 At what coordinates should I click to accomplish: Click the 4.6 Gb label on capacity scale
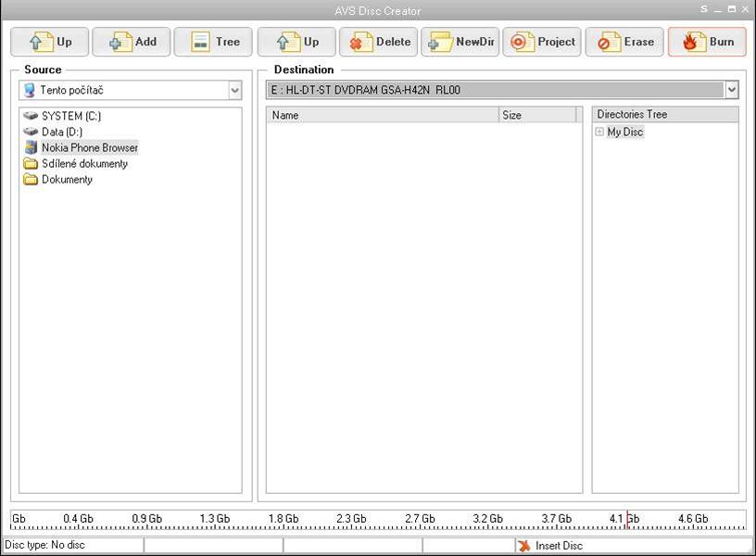pyautogui.click(x=693, y=519)
